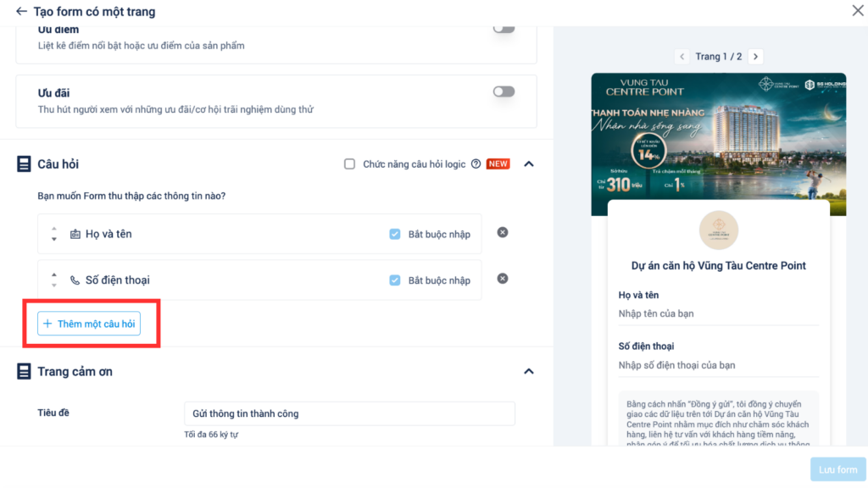The image size is (868, 488).
Task: Click the round project logo in preview
Action: coord(719,230)
